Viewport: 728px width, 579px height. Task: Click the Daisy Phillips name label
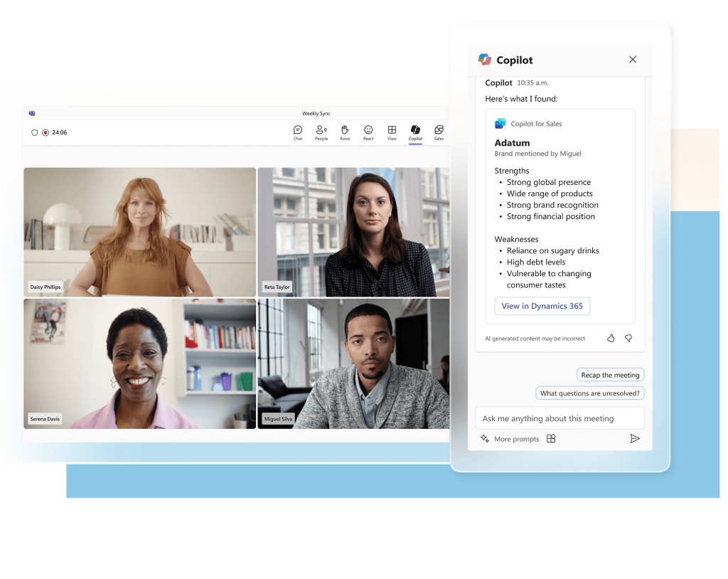pos(45,287)
